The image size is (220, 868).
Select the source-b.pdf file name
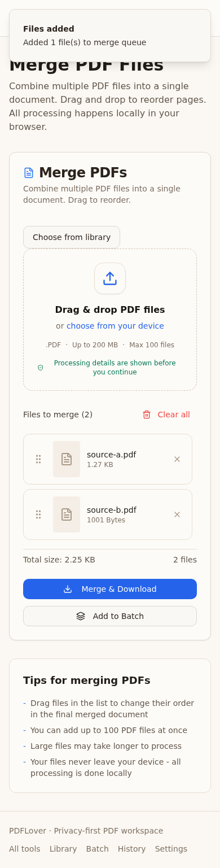(112, 510)
